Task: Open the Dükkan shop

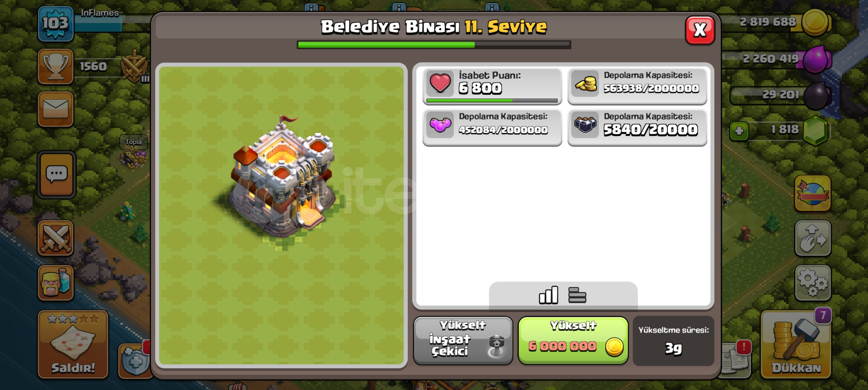Action: (796, 344)
